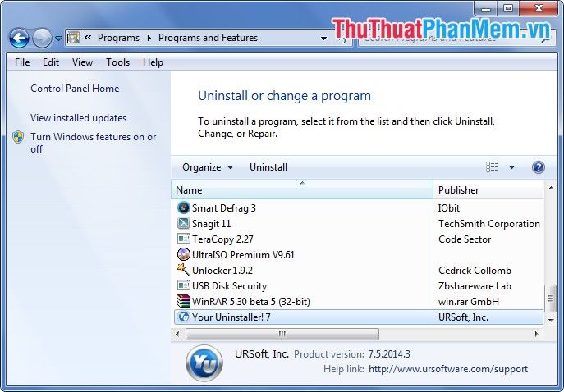Open recent pages dropdown arrow
This screenshot has width=564, height=392.
tap(58, 38)
